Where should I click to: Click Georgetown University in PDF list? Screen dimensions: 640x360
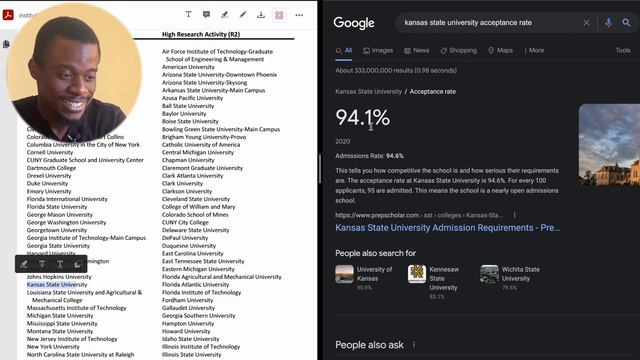[57, 230]
